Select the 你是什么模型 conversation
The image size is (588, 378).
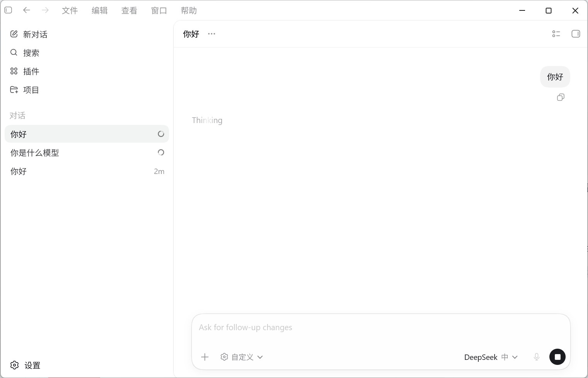pyautogui.click(x=86, y=153)
